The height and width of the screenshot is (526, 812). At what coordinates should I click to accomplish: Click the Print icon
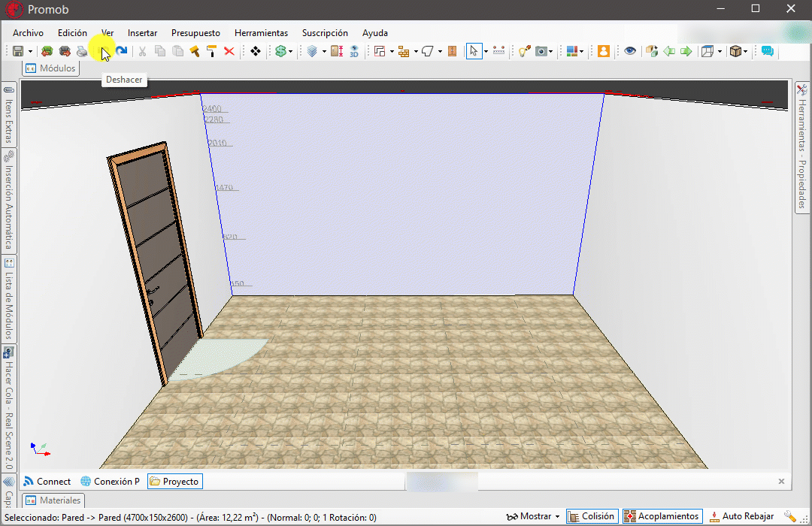pos(83,51)
